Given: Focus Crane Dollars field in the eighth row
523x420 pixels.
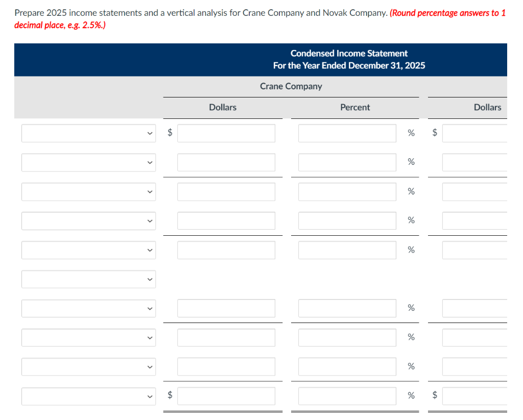Looking at the screenshot, I should point(226,337).
